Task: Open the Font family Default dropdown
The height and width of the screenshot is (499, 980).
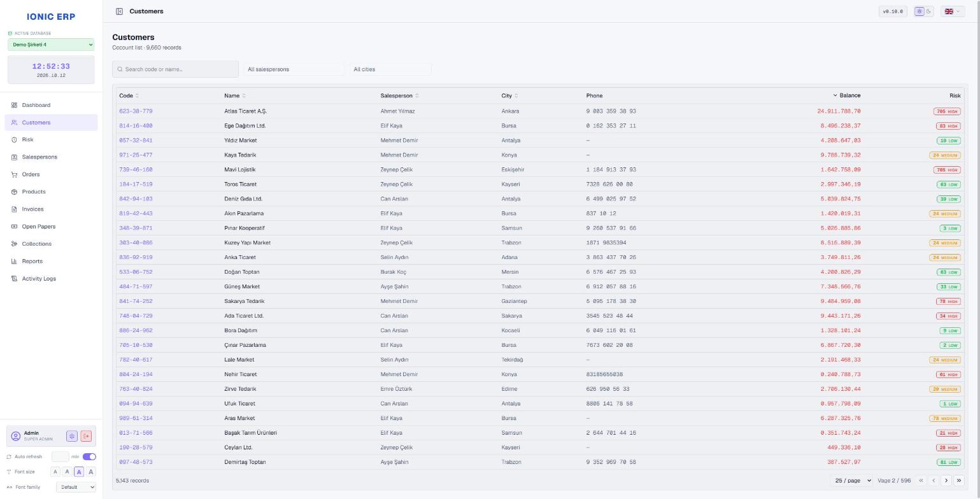Action: tap(76, 487)
